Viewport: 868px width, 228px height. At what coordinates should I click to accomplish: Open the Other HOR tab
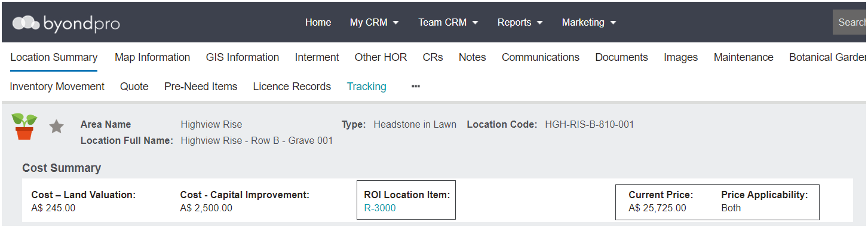click(381, 57)
